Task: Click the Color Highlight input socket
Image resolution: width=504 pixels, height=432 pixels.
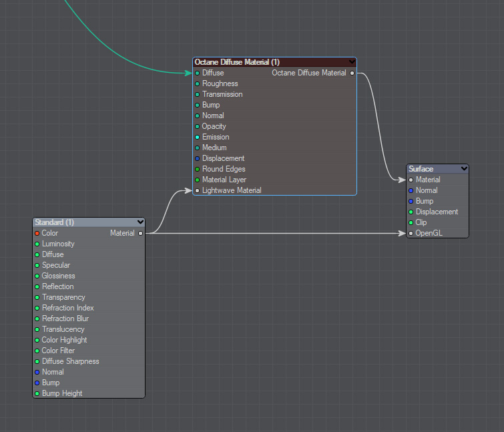Action: (37, 340)
